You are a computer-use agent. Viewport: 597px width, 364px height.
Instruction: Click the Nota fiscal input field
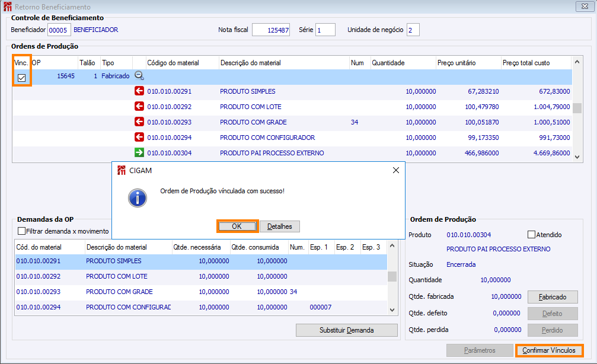[271, 30]
